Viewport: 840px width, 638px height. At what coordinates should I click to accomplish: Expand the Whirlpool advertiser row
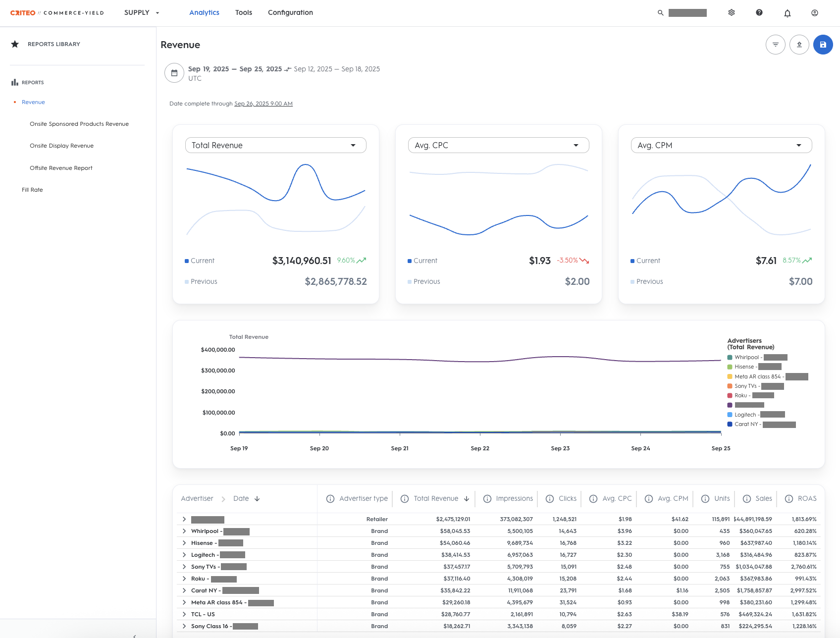[x=184, y=531]
